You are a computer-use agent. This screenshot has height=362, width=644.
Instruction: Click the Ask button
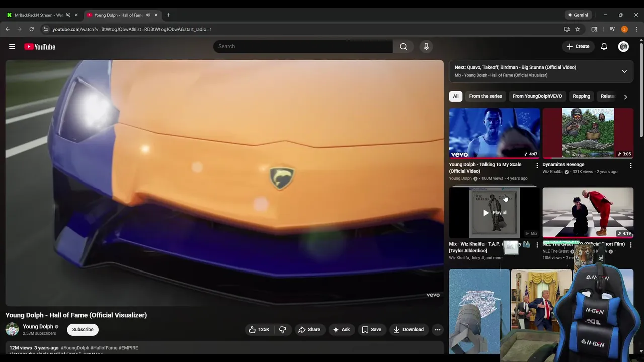point(341,329)
